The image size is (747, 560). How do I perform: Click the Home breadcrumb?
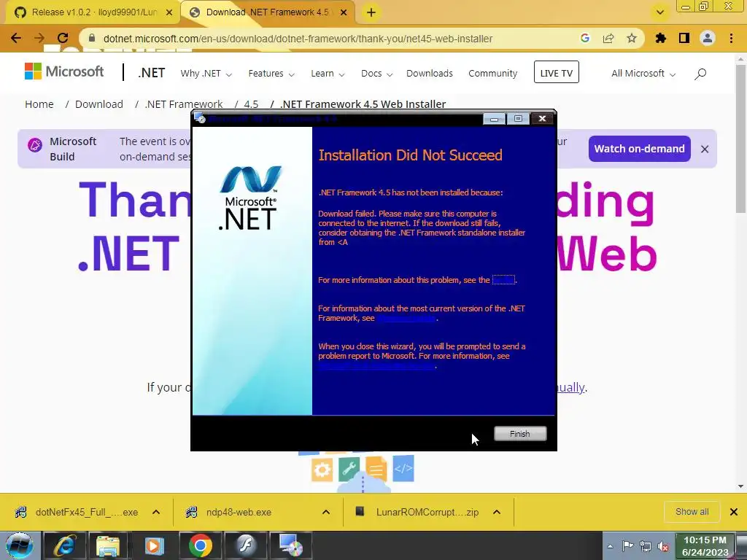[x=39, y=104]
